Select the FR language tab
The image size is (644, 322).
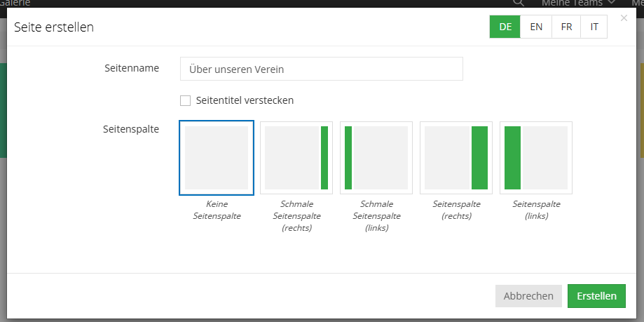tap(566, 27)
